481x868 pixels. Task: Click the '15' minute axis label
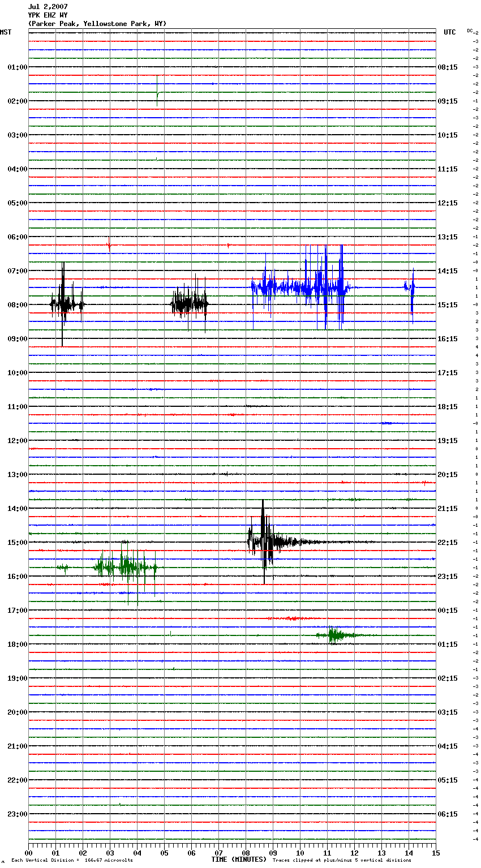click(436, 853)
